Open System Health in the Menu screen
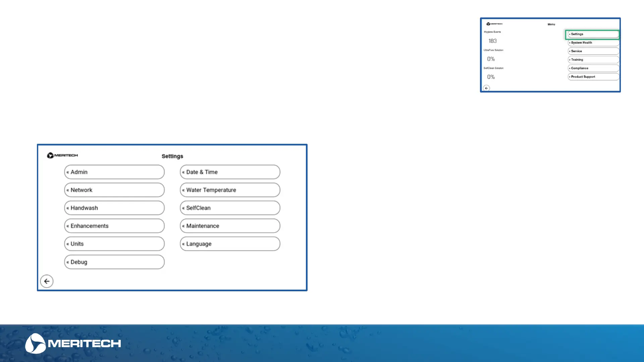The width and height of the screenshot is (644, 362). tap(593, 43)
